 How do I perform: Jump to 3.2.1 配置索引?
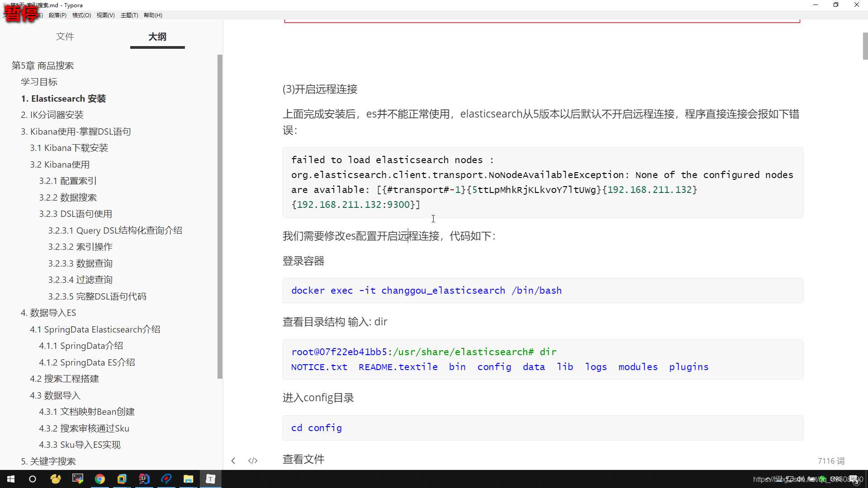pos(68,181)
